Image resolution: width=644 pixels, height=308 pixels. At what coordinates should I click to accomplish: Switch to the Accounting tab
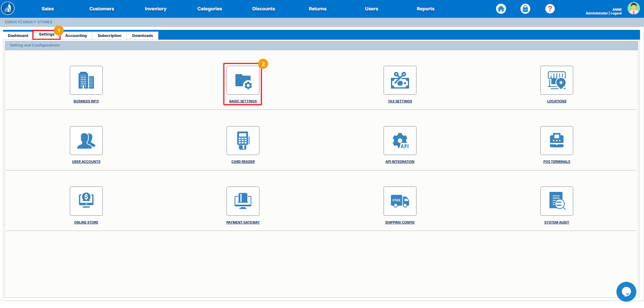coord(76,36)
